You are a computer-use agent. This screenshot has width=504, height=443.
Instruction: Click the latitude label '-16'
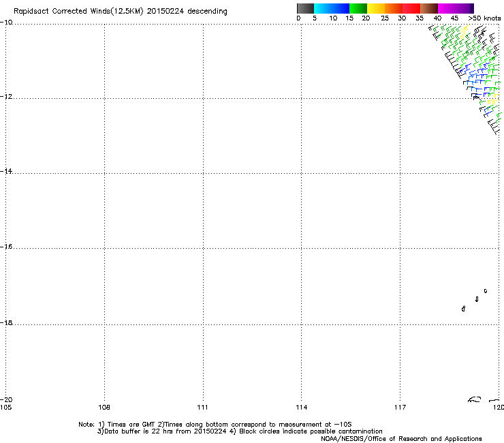pos(6,247)
